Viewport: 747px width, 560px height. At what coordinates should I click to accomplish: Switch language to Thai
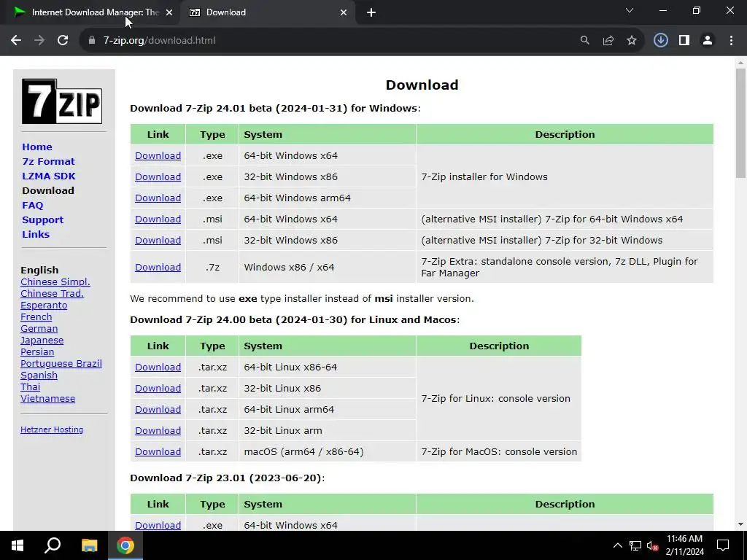point(31,387)
